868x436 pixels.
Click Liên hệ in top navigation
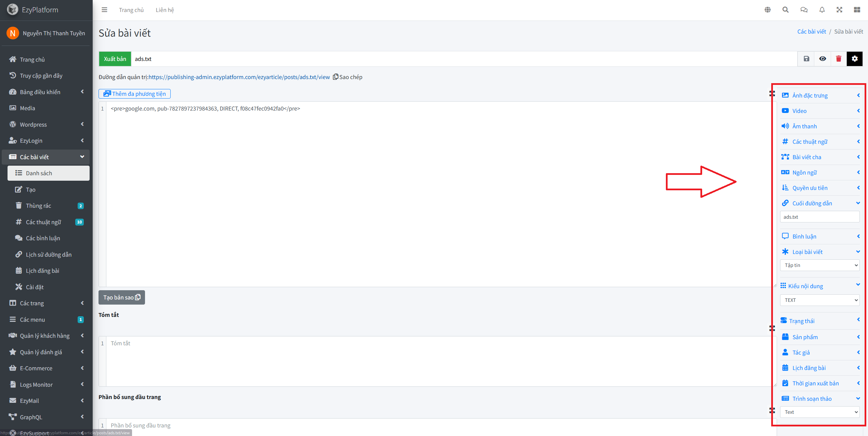pos(165,10)
